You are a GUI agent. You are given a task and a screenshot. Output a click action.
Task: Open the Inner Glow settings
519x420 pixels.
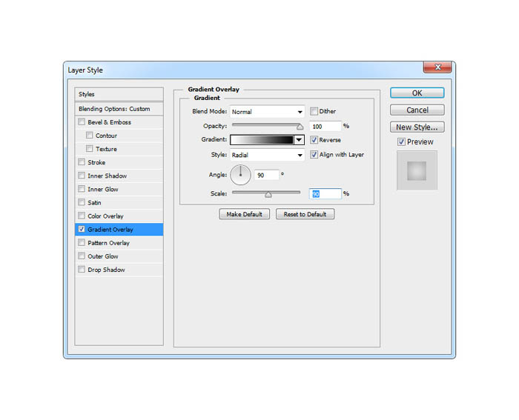(103, 189)
